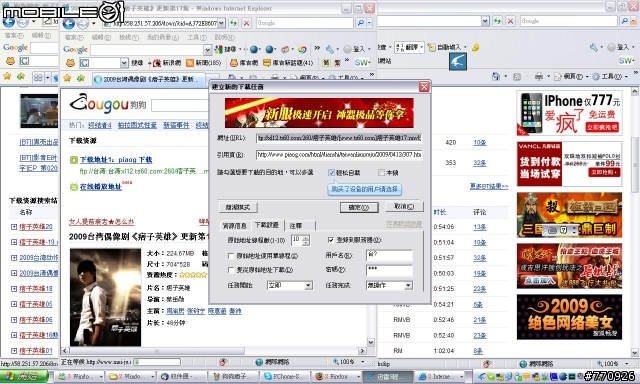
Task: Click the page loading progress bar
Action: (x=157, y=362)
